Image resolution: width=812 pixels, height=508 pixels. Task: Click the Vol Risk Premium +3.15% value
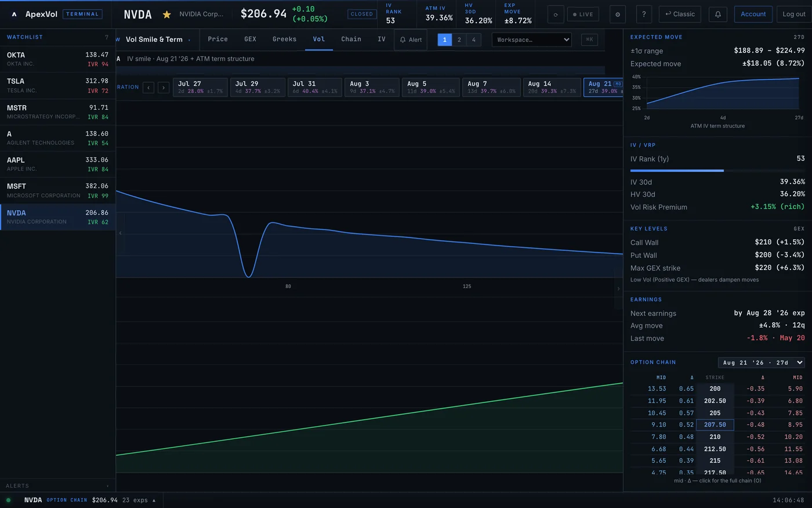[x=777, y=207]
